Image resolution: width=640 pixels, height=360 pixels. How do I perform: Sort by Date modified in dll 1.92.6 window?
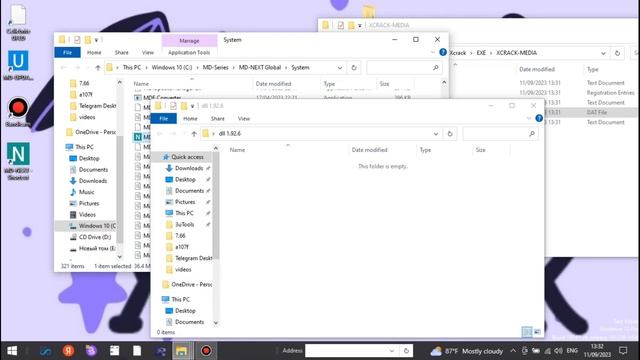click(x=369, y=150)
